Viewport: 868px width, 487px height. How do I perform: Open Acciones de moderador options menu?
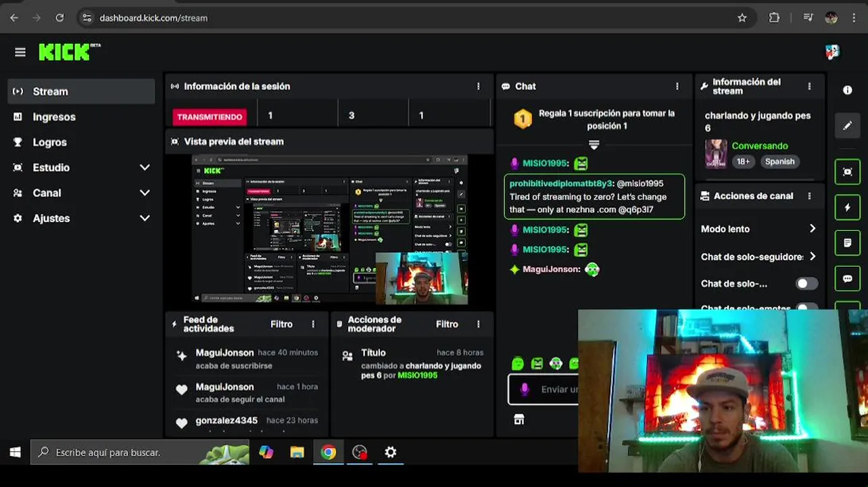tap(479, 325)
